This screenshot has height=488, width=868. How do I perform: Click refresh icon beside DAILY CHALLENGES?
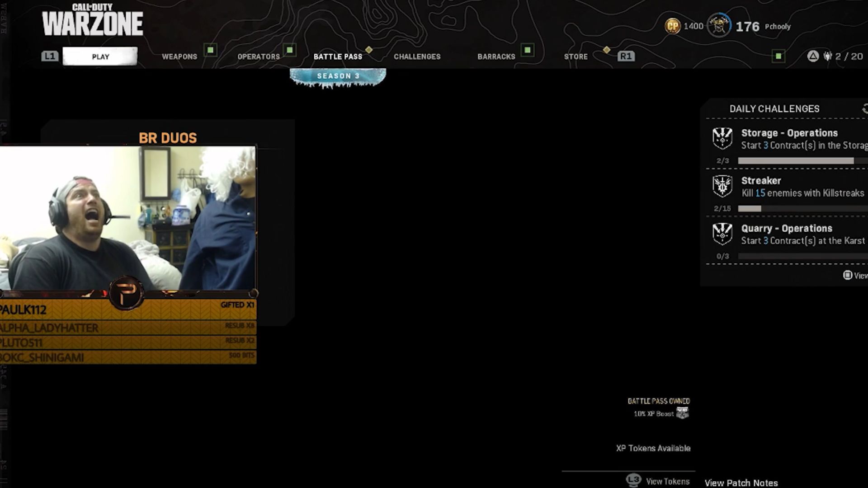[864, 109]
